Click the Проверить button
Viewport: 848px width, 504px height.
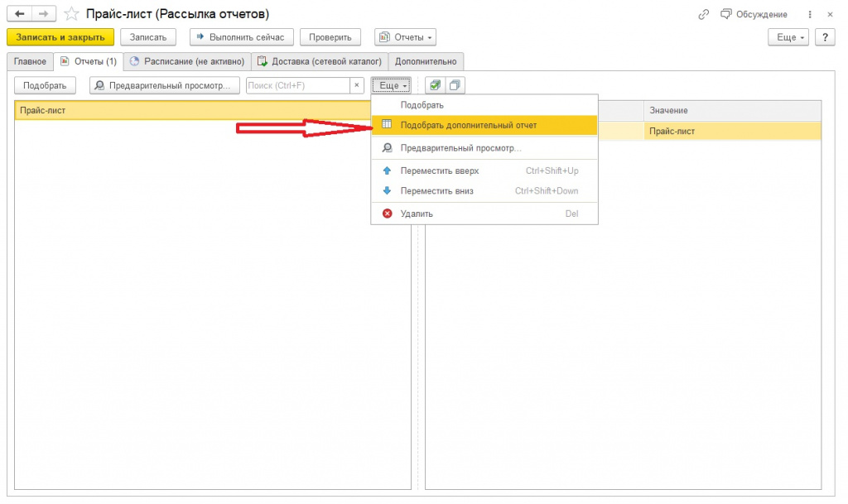click(x=330, y=37)
